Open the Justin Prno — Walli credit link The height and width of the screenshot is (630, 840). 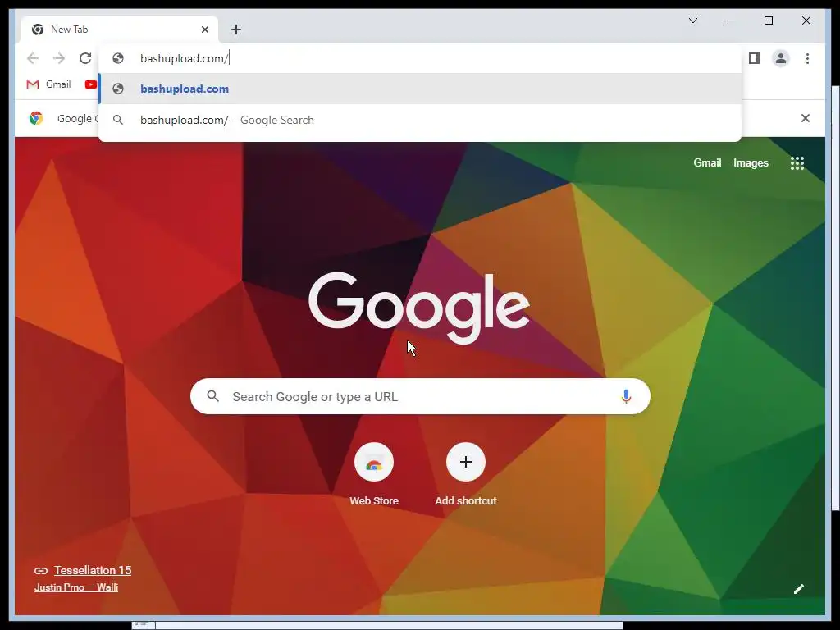tap(76, 587)
